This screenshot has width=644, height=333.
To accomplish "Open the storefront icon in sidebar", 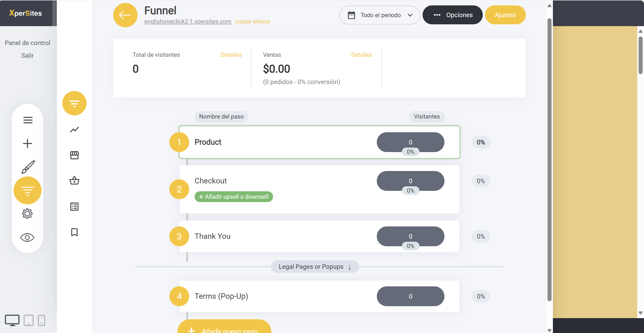I will pos(74,155).
